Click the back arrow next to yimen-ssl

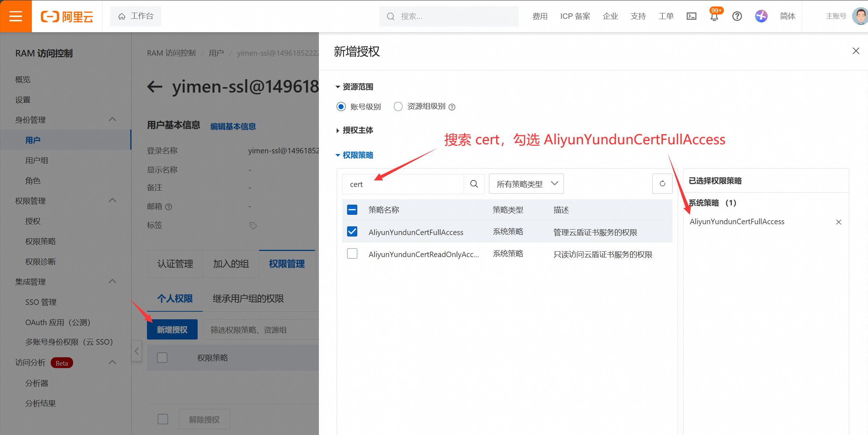point(155,87)
